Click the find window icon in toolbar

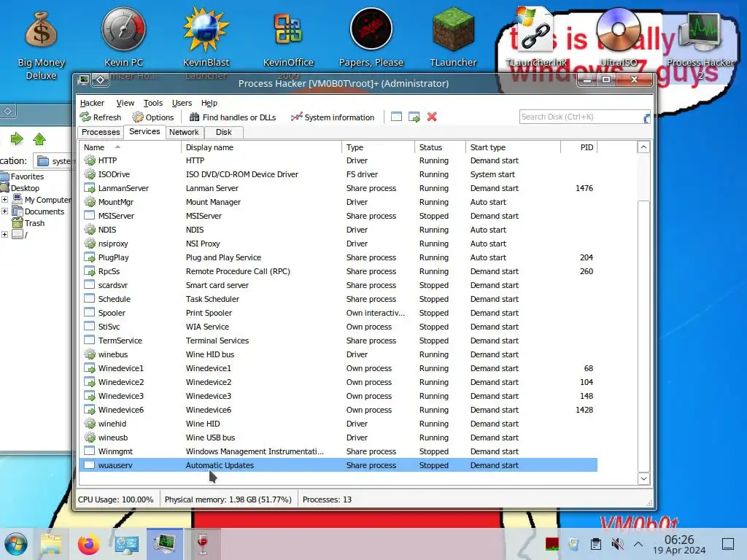coord(396,117)
